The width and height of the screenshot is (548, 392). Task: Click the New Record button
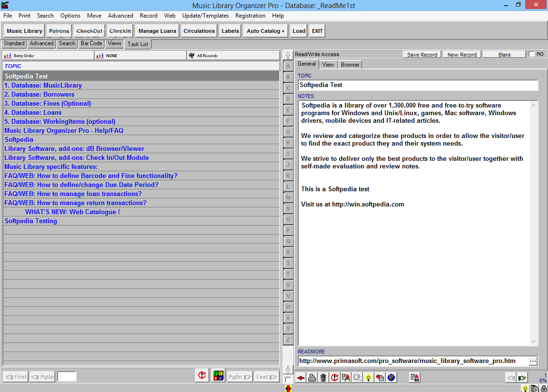tap(462, 55)
